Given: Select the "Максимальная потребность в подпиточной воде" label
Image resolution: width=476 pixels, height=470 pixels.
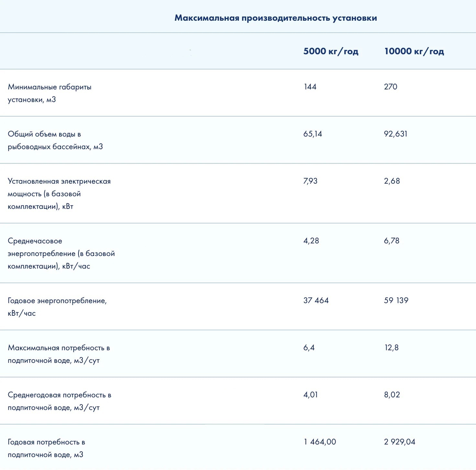Looking at the screenshot, I should point(59,354).
